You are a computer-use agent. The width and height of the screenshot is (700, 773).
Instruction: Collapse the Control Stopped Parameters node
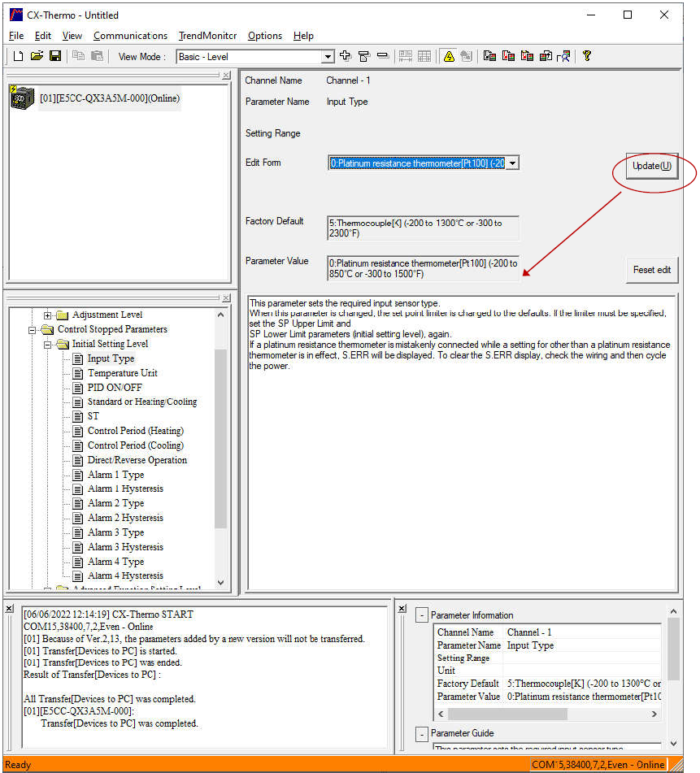click(x=32, y=330)
